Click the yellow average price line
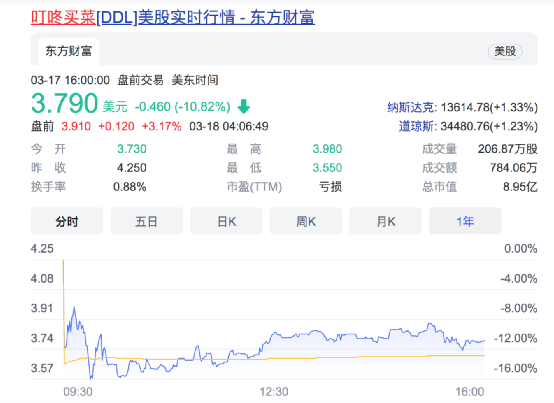Screen dimensions: 554x403 click(283, 358)
